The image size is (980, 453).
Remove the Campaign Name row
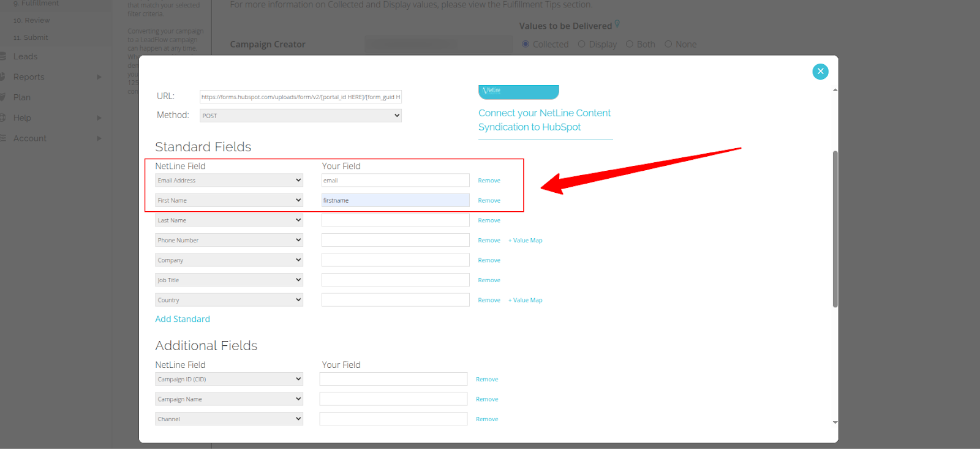click(487, 399)
